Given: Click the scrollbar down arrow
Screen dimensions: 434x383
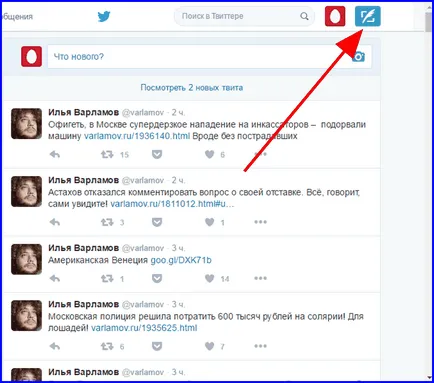Looking at the screenshot, I should point(429,377).
